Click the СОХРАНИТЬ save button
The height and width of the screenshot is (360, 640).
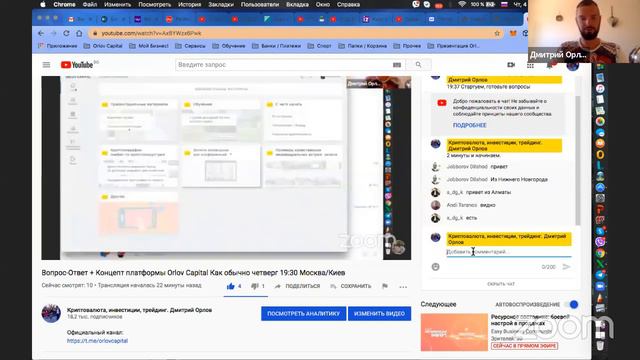[351, 287]
